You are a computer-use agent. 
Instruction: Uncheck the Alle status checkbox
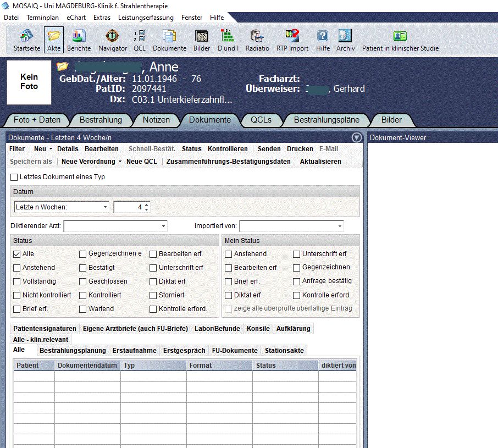(x=15, y=254)
